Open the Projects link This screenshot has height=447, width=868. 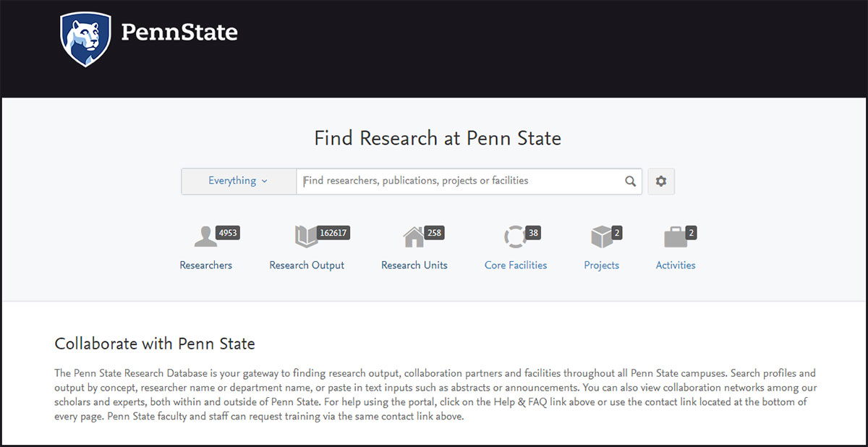coord(602,265)
